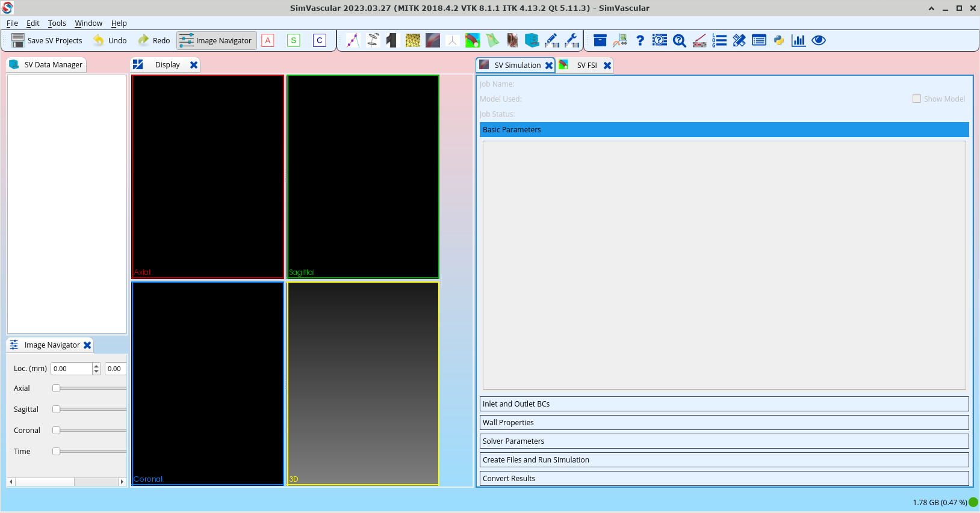Viewport: 980px width, 513px height.
Task: Close the SV Simulation tab
Action: 549,66
